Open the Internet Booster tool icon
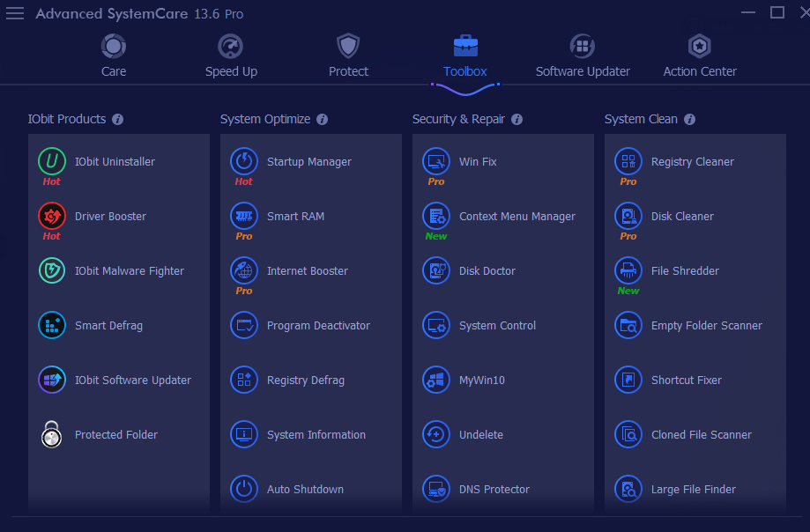 [x=243, y=270]
